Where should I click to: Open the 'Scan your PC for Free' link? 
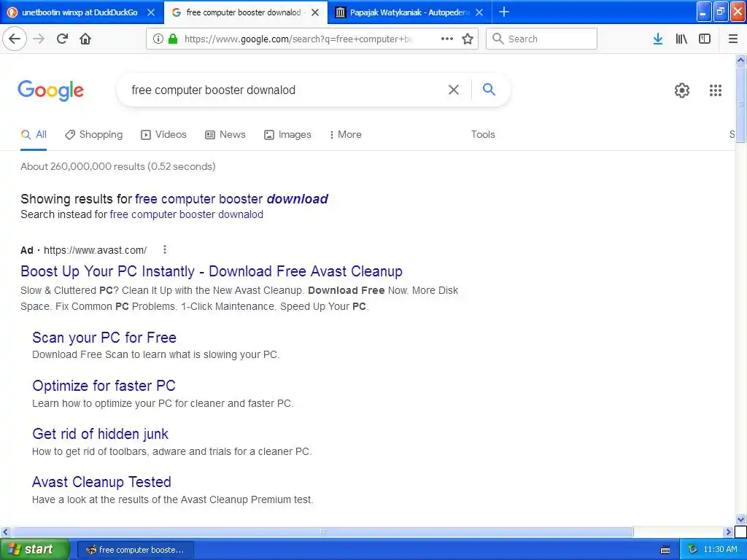click(x=104, y=338)
